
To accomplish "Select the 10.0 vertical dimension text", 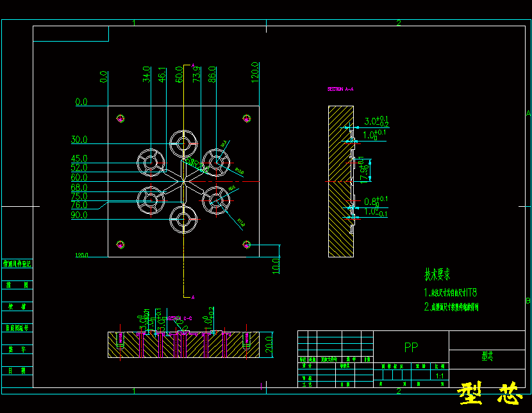I will click(x=276, y=266).
